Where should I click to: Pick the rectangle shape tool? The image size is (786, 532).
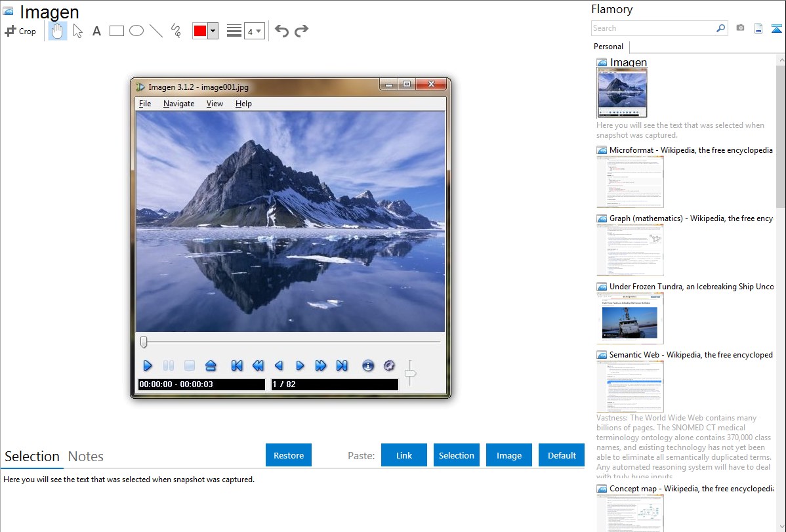coord(117,31)
